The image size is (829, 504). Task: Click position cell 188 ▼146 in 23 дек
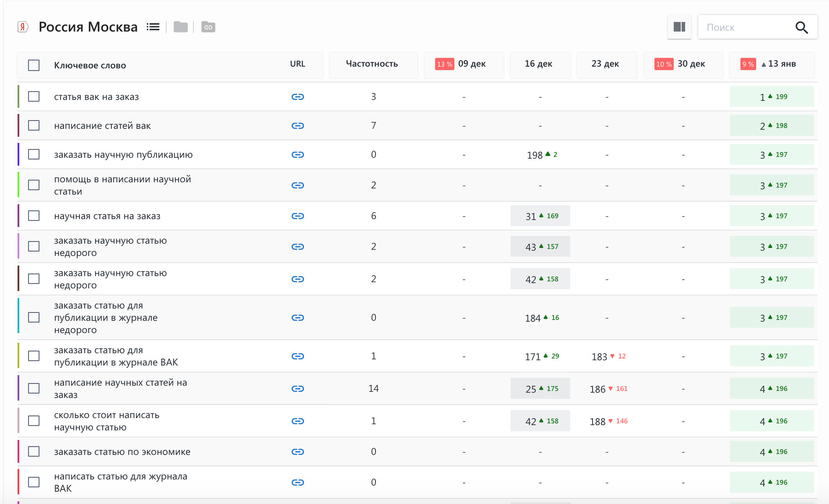pos(608,421)
